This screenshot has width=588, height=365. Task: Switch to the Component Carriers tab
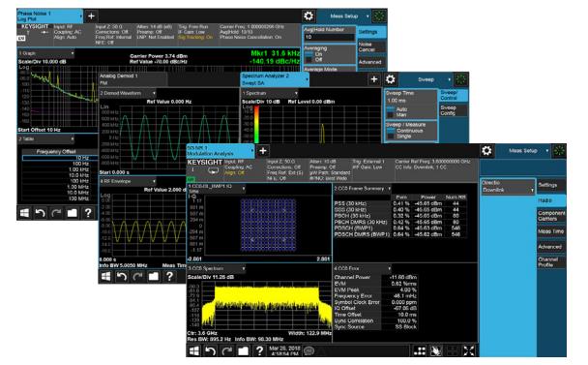[551, 216]
